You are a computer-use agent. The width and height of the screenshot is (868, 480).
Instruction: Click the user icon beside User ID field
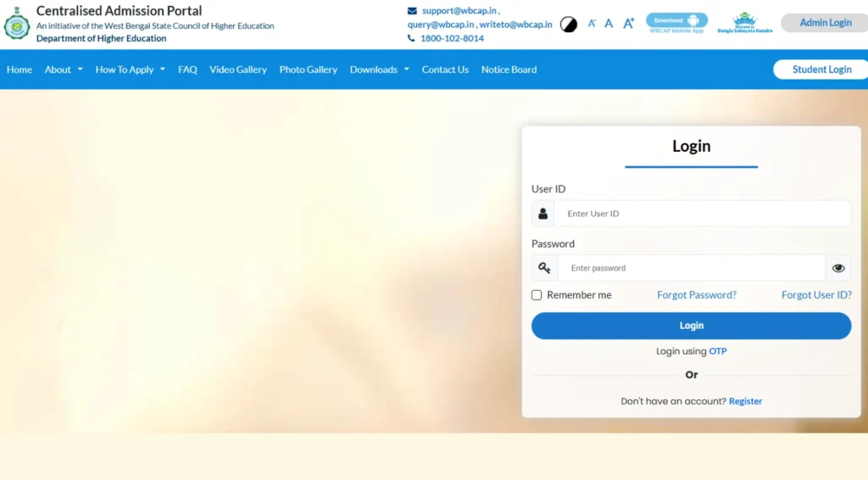[x=543, y=213]
